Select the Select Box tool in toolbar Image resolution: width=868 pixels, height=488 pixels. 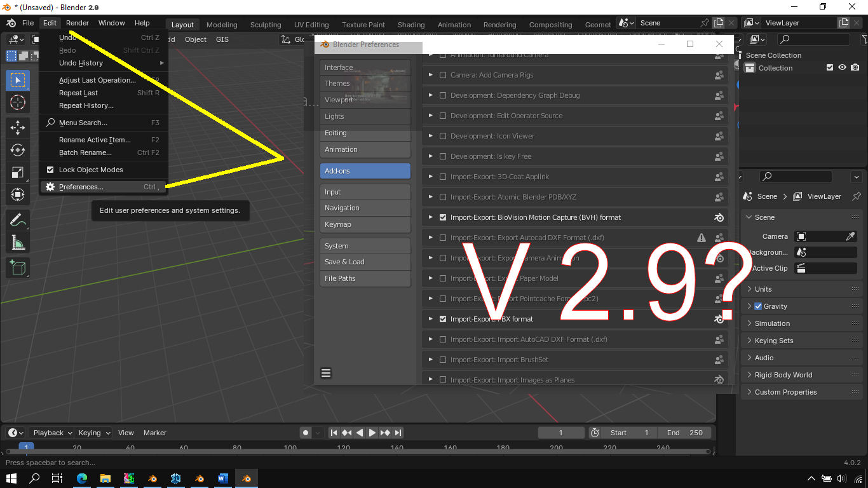click(x=18, y=80)
